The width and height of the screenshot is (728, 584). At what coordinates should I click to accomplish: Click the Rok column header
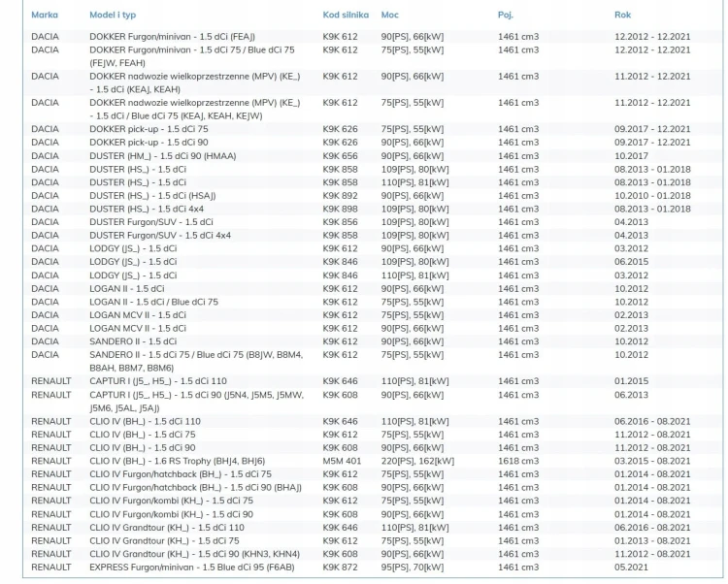622,15
